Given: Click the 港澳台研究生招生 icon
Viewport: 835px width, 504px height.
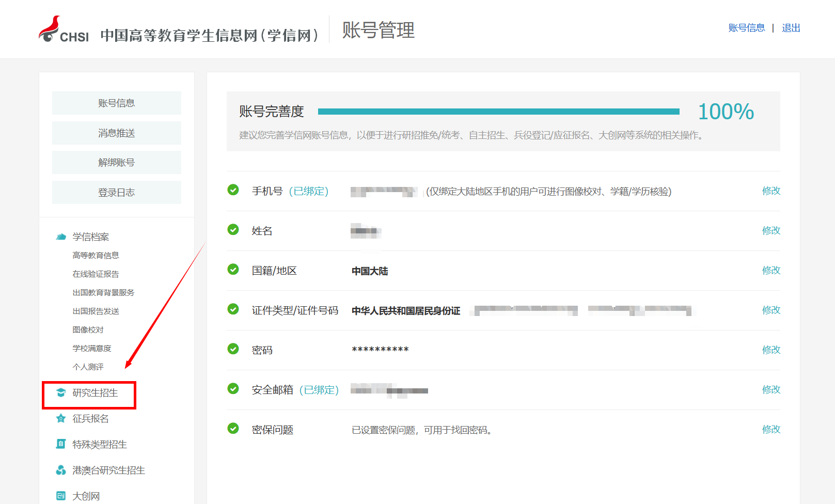Looking at the screenshot, I should 61,470.
